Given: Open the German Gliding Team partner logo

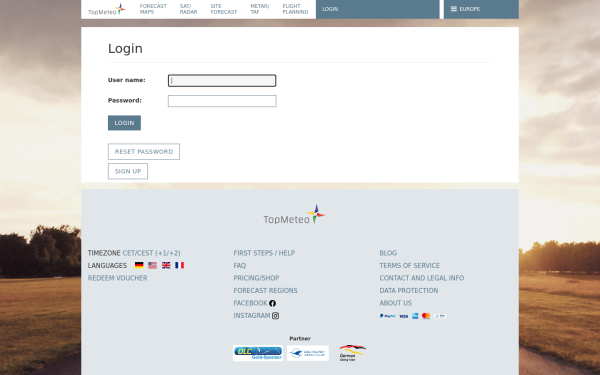Looking at the screenshot, I should [x=352, y=353].
